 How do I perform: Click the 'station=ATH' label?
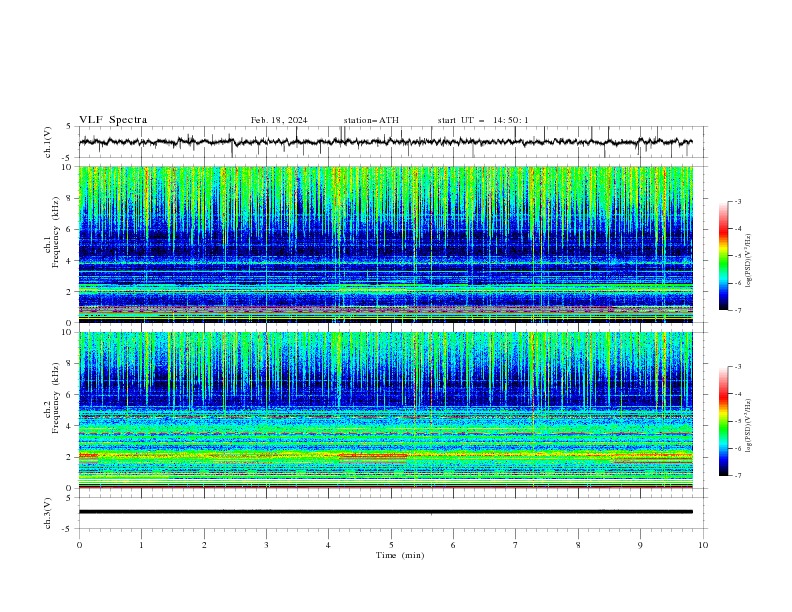(371, 120)
